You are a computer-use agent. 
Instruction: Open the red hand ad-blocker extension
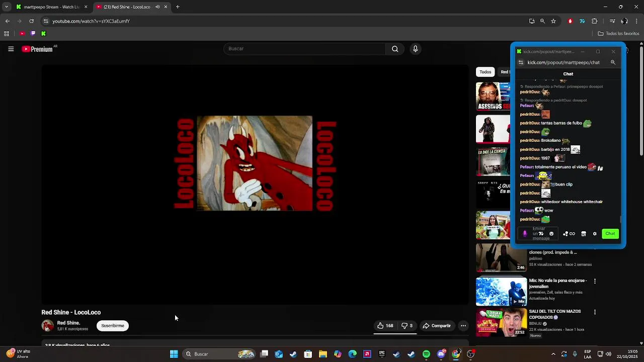570,21
